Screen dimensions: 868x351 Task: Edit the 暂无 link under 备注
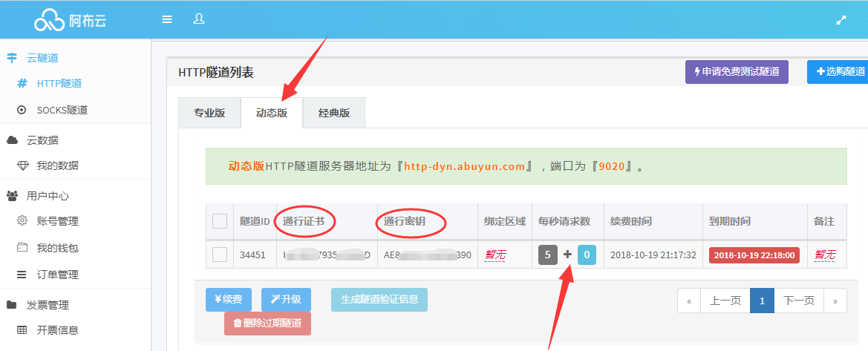pos(824,255)
